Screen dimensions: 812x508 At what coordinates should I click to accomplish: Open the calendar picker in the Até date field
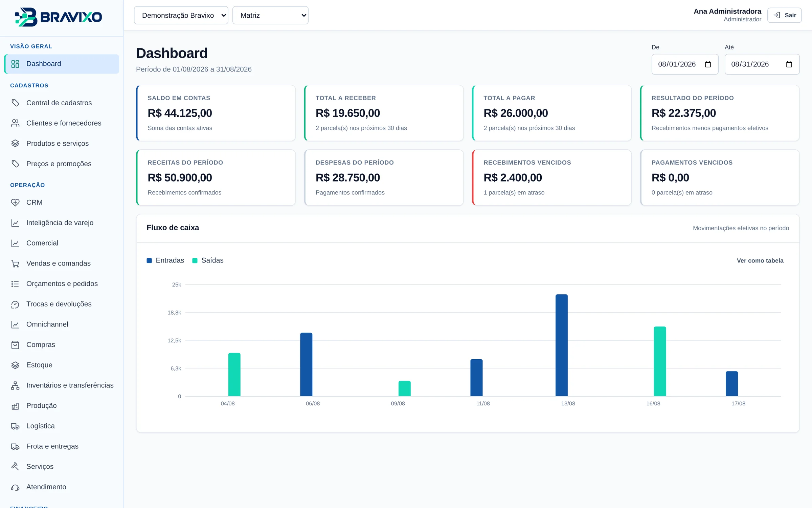[789, 64]
